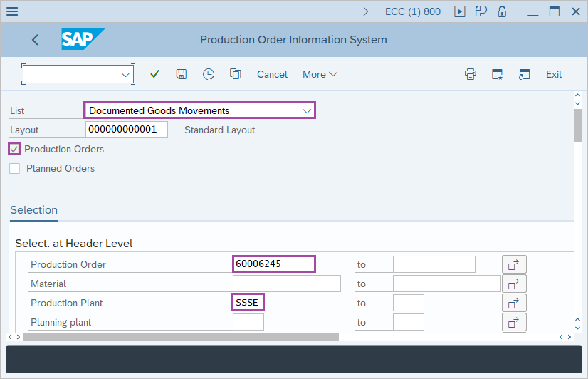Click the Save diskette icon
This screenshot has width=588, height=379.
[182, 74]
